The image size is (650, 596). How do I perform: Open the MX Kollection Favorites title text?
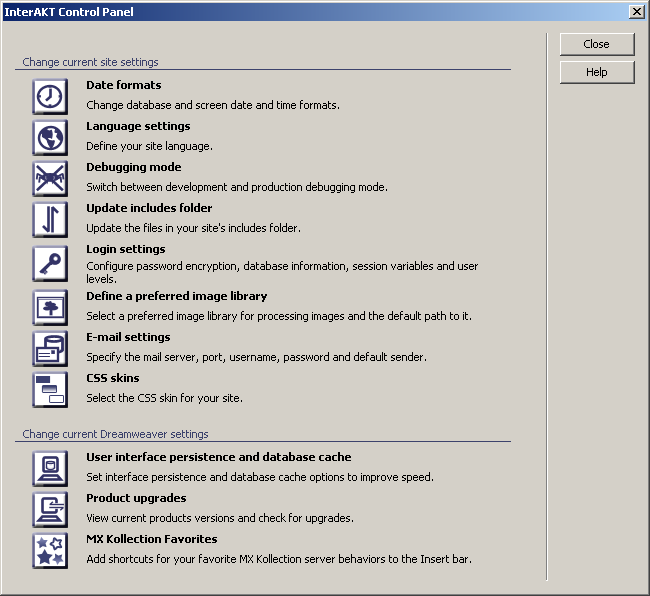(x=151, y=540)
